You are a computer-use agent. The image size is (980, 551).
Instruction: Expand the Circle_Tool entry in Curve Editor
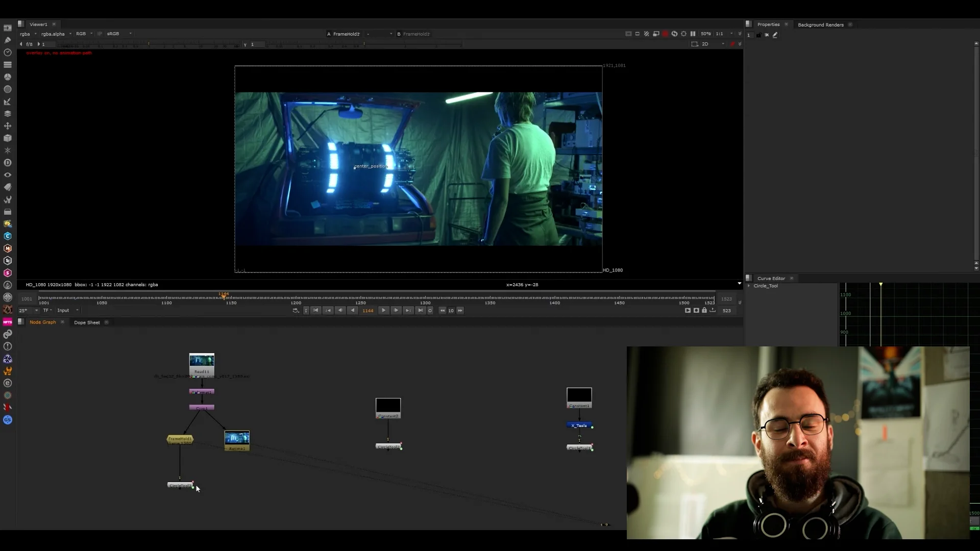point(749,286)
